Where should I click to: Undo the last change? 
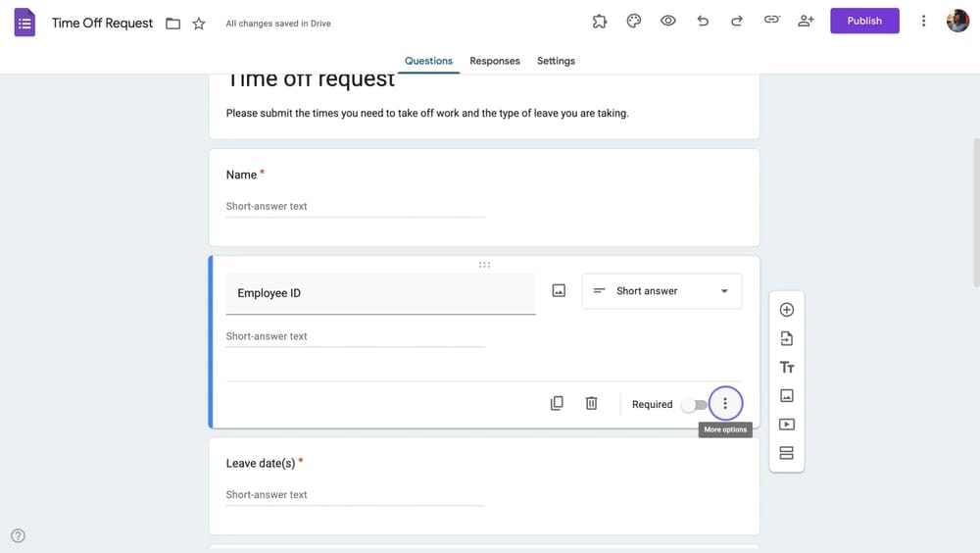pos(703,21)
